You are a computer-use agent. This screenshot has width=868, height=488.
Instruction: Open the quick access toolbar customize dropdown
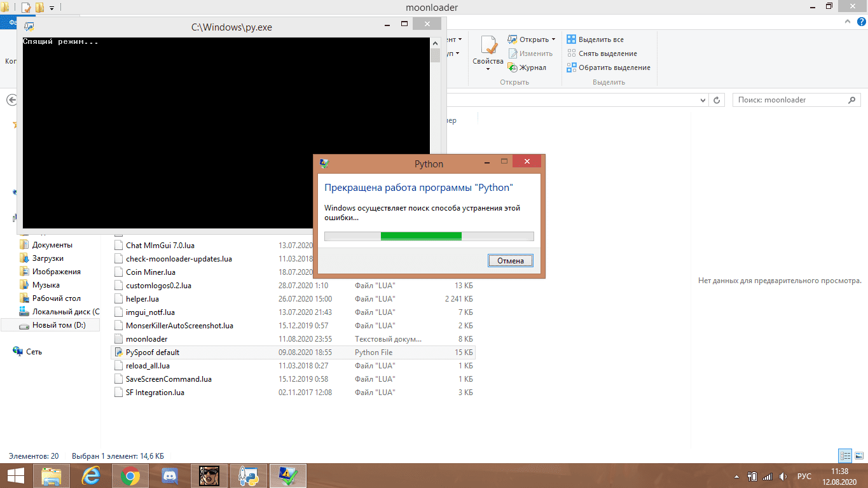52,8
